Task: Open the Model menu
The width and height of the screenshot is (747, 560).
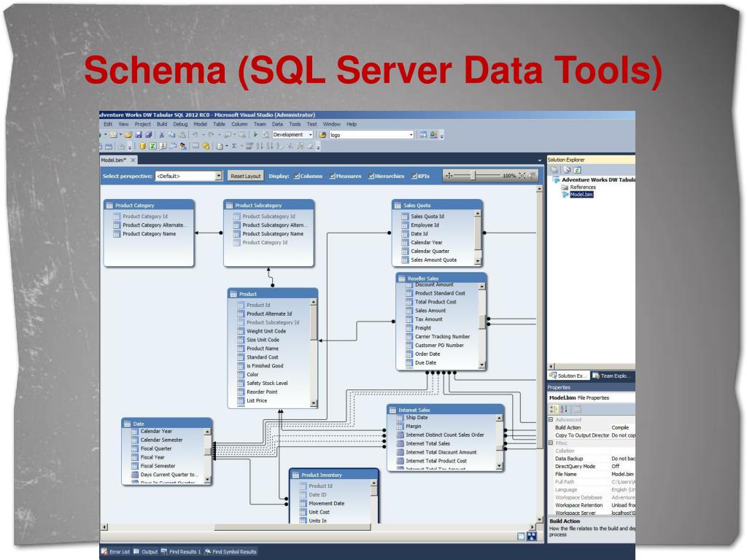Action: click(x=200, y=124)
